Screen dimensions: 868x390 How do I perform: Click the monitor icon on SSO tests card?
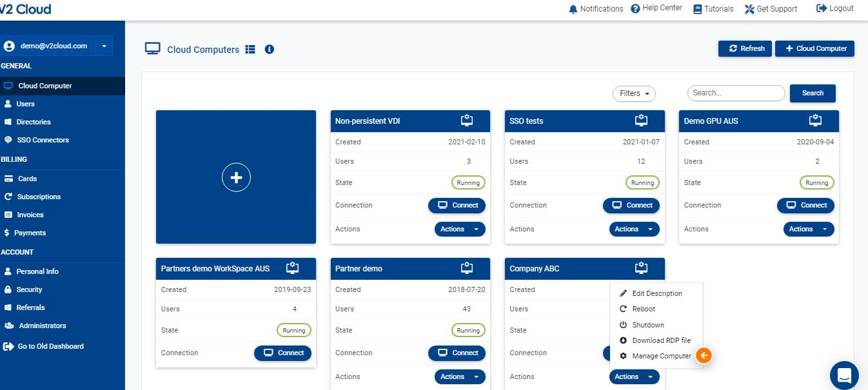(641, 121)
